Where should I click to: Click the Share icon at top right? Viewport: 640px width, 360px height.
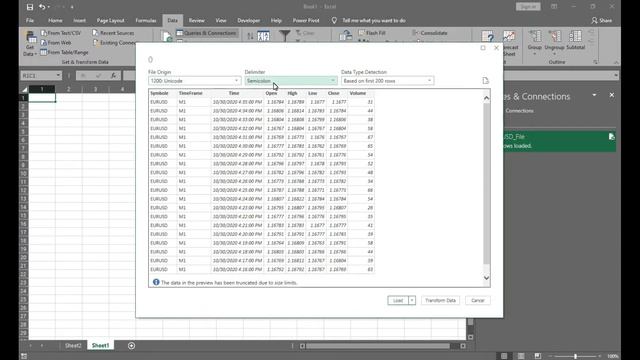(594, 20)
